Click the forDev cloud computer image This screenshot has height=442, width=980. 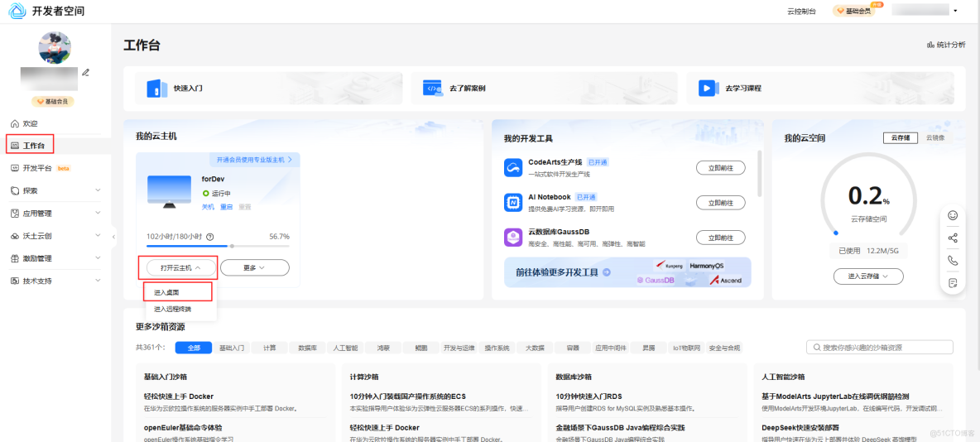pyautogui.click(x=170, y=193)
